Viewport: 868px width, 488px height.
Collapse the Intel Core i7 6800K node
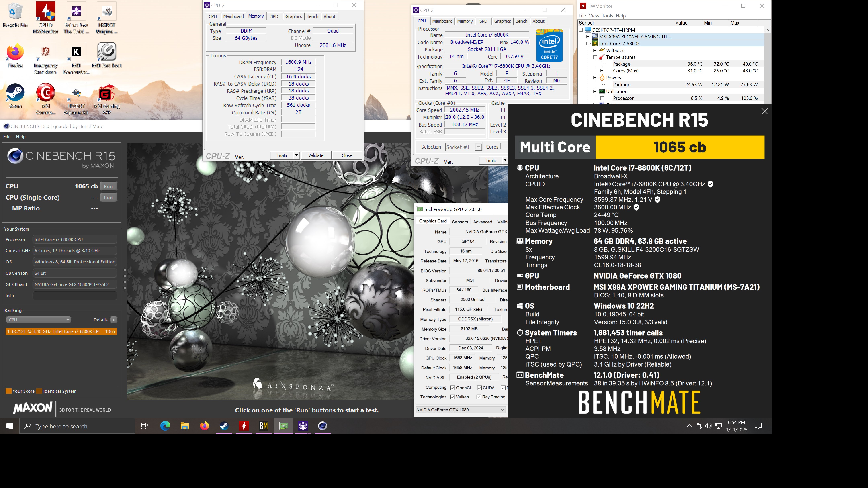tap(588, 43)
